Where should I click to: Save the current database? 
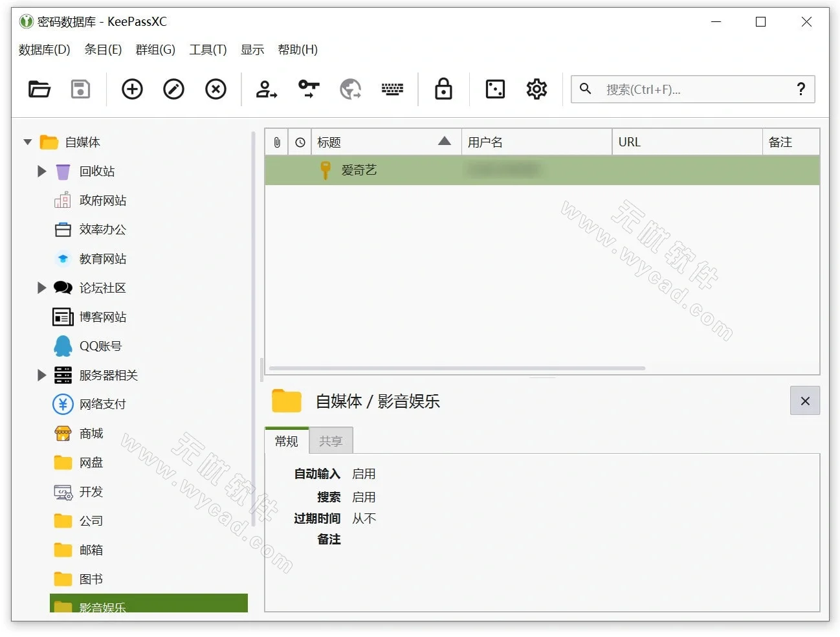click(x=80, y=89)
